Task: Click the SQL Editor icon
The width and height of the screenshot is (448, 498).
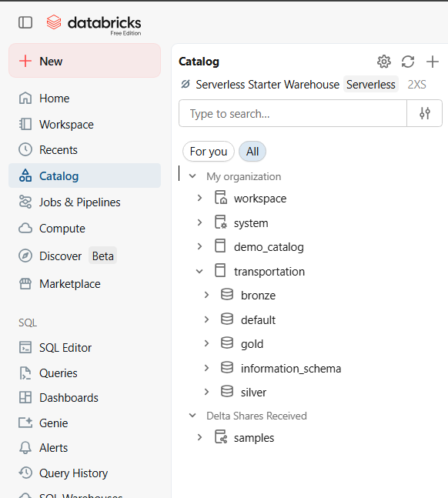Action: coord(25,347)
